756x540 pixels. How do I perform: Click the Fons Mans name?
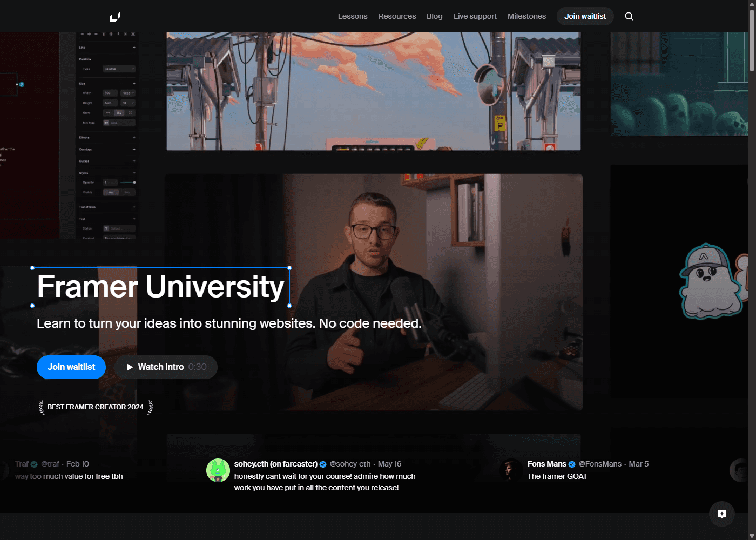[547, 464]
